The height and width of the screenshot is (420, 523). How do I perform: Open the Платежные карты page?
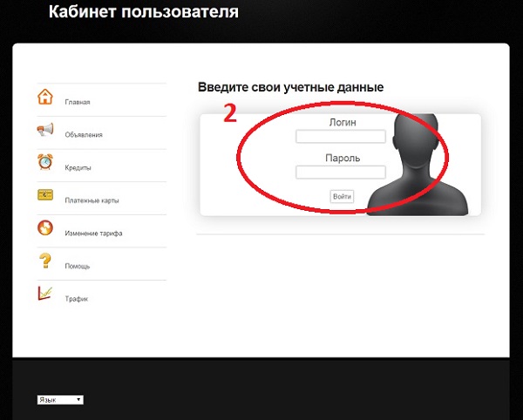(x=92, y=200)
